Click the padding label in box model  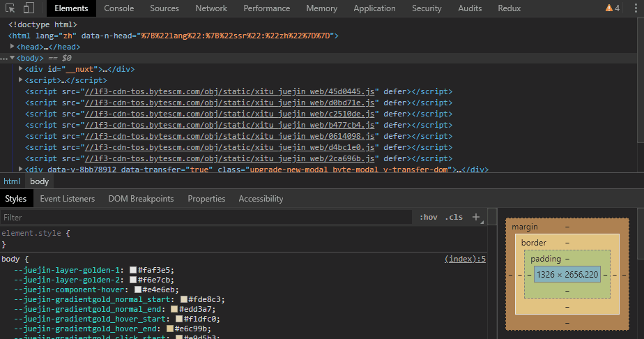pos(546,259)
